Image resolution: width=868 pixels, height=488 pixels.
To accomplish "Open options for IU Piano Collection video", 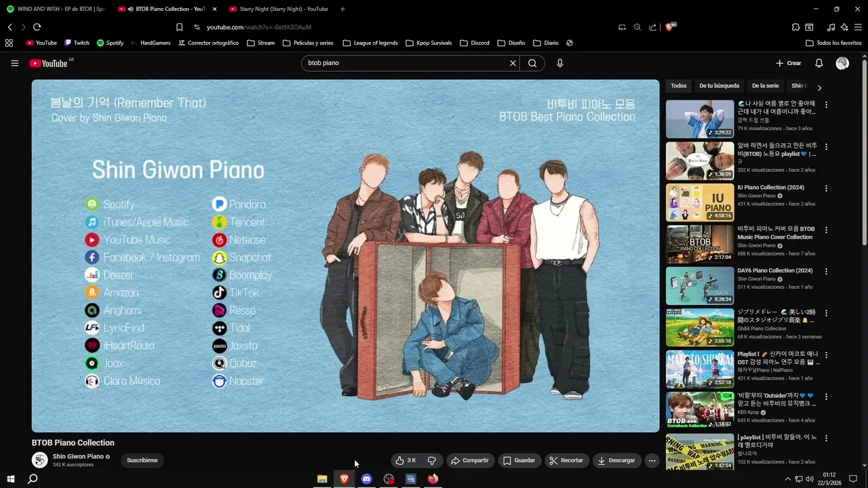I will (x=826, y=188).
